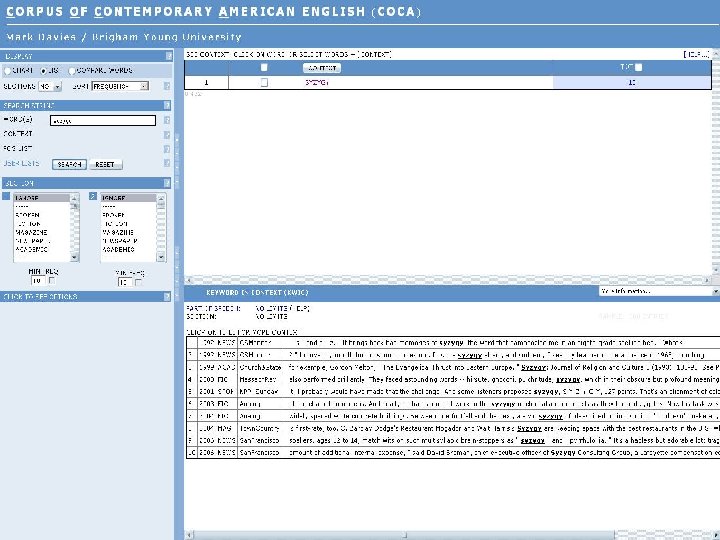Click up arrow of second section list
Image resolution: width=720 pixels, height=540 pixels.
(x=161, y=198)
